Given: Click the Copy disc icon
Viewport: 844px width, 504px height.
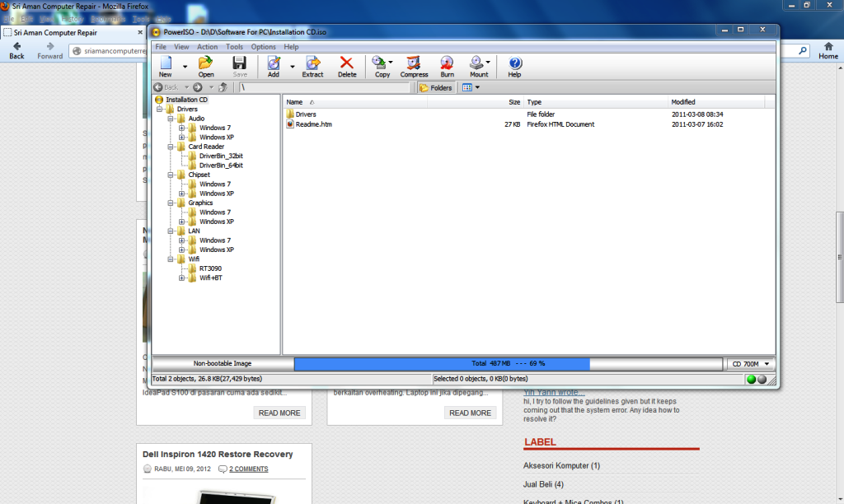Looking at the screenshot, I should click(x=379, y=63).
